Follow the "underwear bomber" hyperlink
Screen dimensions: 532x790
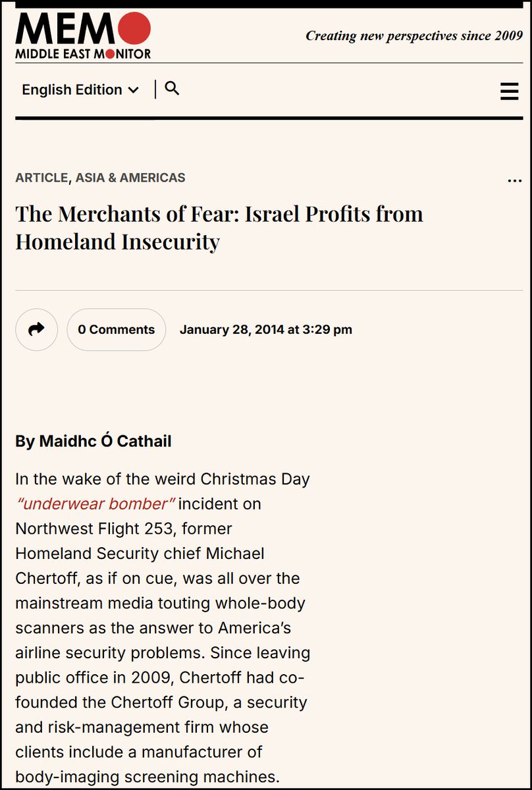click(95, 504)
